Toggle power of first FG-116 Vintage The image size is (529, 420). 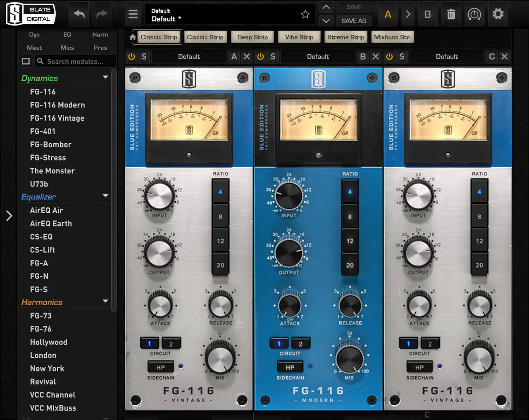pyautogui.click(x=131, y=57)
